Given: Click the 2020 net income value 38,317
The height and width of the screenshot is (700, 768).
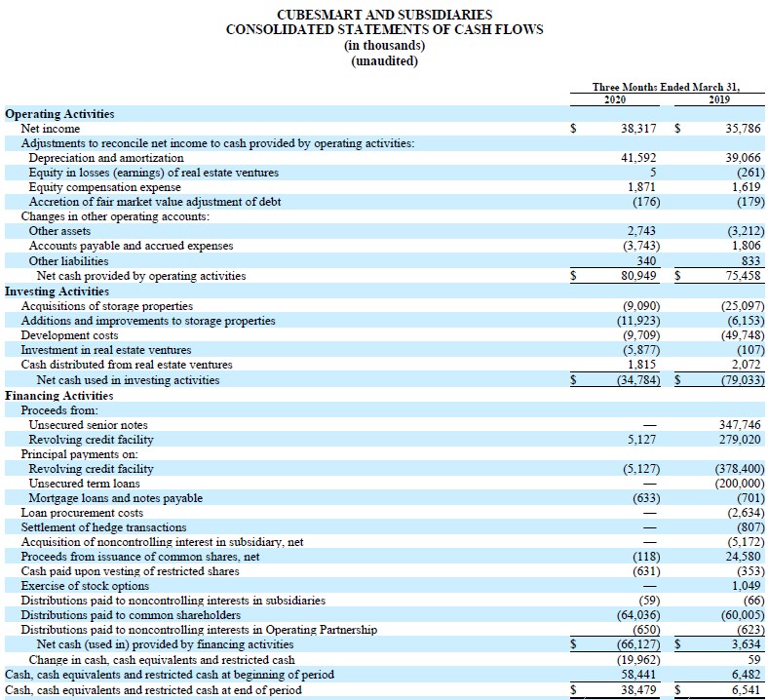Looking at the screenshot, I should coord(639,129).
